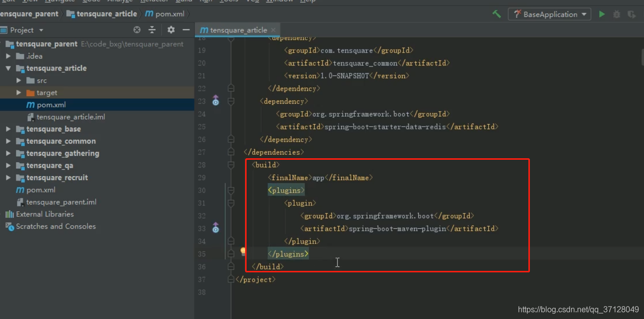Close the tensquare_article editor tab
Image resolution: width=644 pixels, height=319 pixels.
point(273,30)
